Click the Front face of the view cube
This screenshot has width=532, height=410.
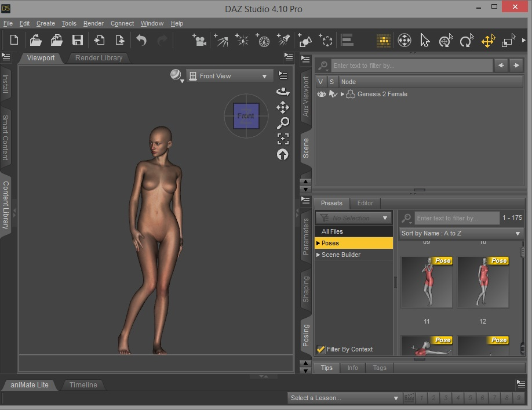point(246,116)
